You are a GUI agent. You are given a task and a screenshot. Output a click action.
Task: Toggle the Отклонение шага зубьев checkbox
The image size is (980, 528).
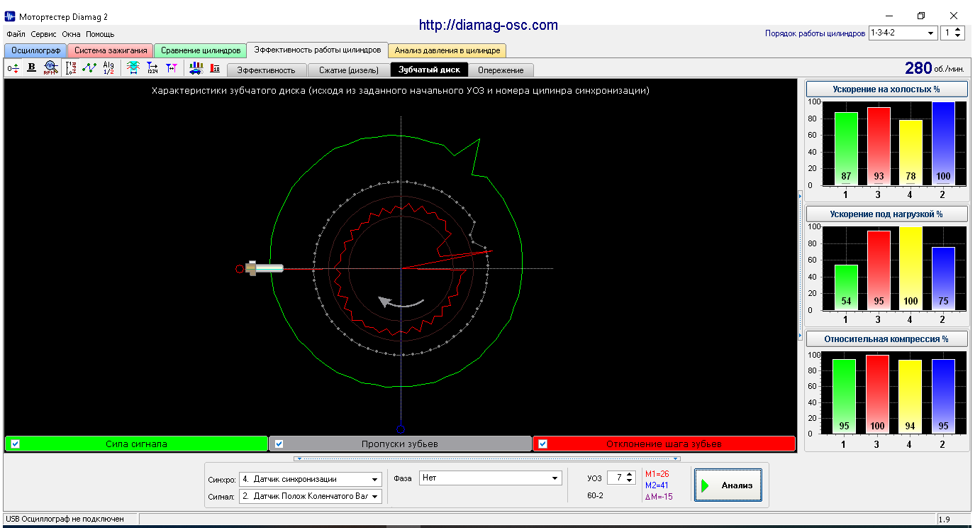(543, 444)
